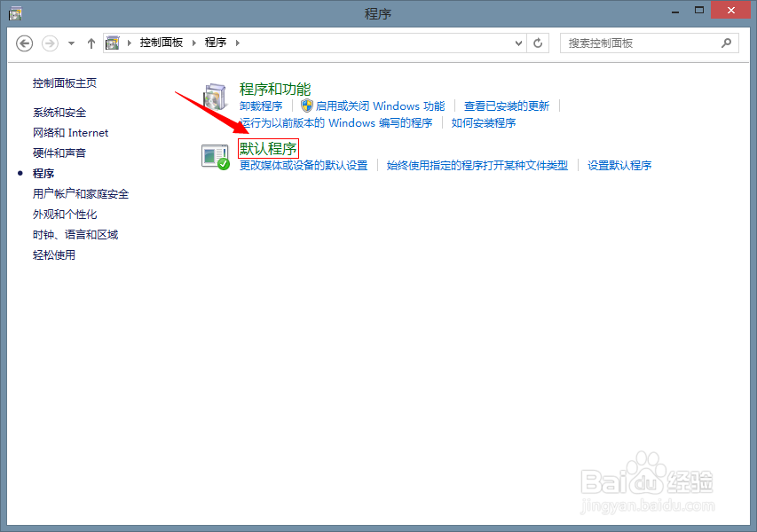
Task: Click the 默认程序 icon
Action: point(216,157)
